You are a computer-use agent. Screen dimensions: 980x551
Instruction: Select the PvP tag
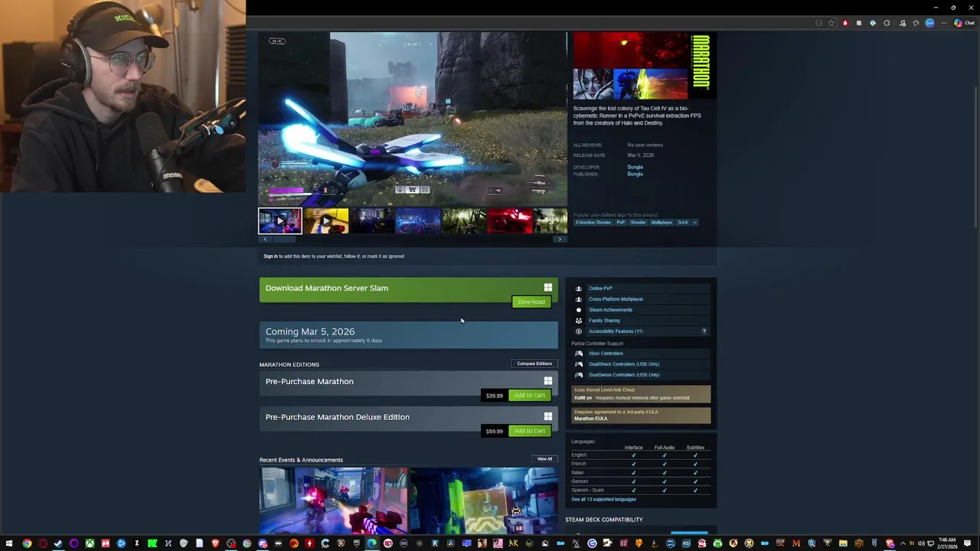[x=621, y=222]
